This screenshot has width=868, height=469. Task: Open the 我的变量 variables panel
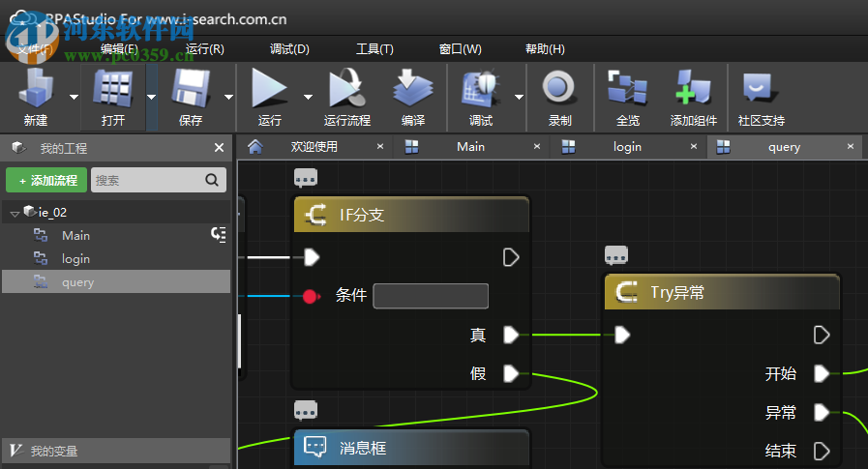tap(116, 451)
